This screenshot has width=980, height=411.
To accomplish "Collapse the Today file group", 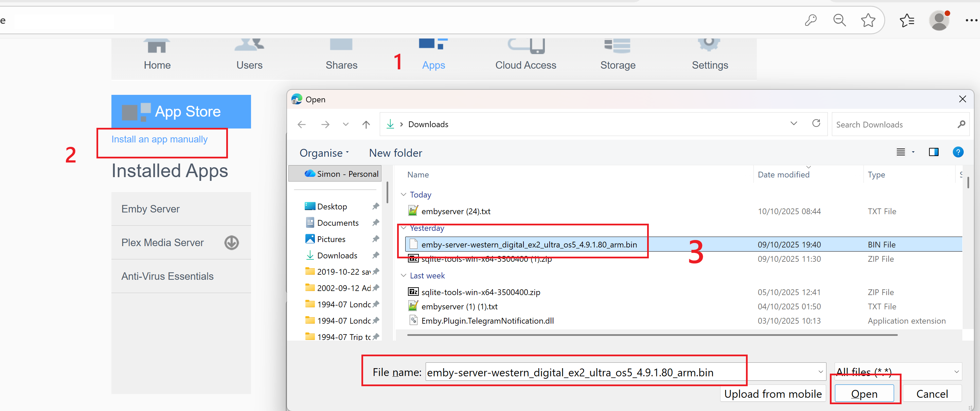I will pos(403,194).
